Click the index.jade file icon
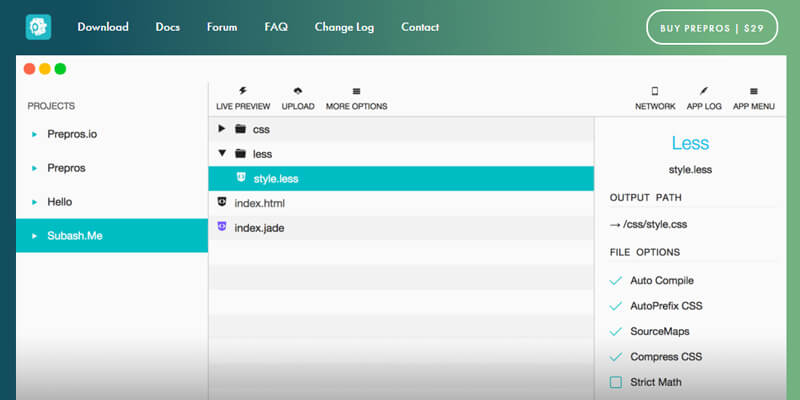Image resolution: width=800 pixels, height=400 pixels. coord(222,226)
